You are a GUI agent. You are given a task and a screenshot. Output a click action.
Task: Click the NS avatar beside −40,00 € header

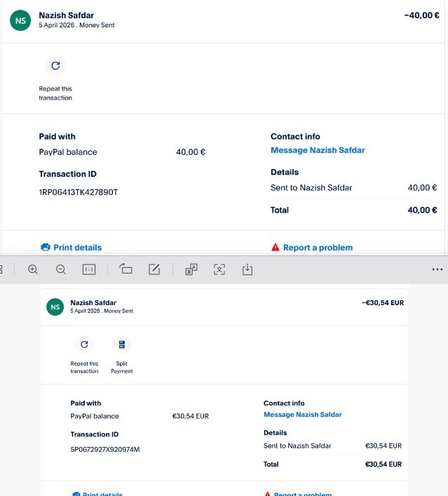pos(20,20)
